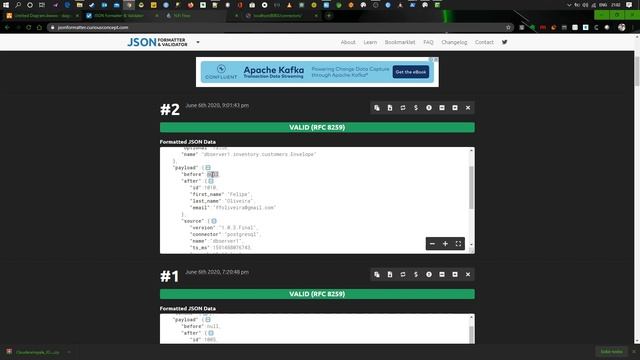
Task: Open the About page
Action: 348,42
